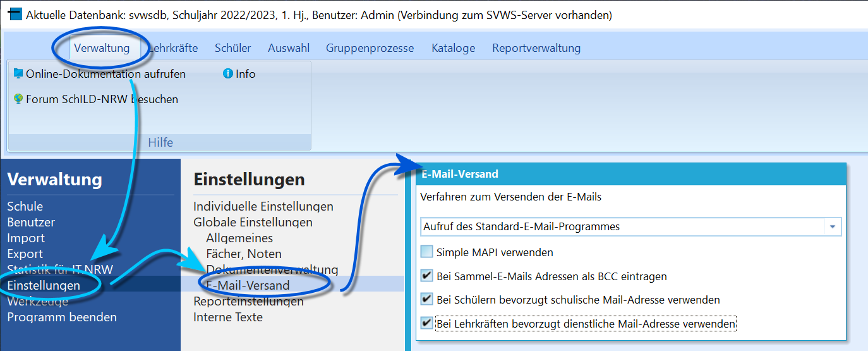Switch to the Lehrkräfte tab
Image resolution: width=868 pixels, height=351 pixels.
coord(173,48)
